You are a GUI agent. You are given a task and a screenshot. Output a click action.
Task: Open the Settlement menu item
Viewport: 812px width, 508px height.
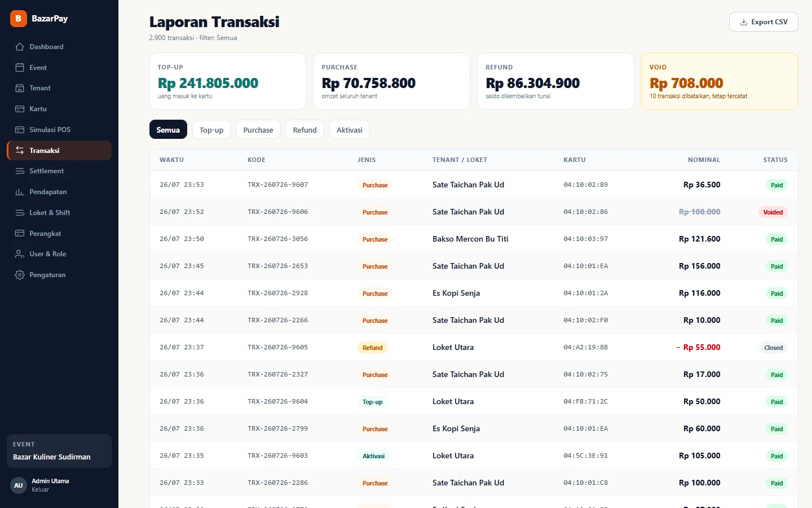click(x=59, y=171)
